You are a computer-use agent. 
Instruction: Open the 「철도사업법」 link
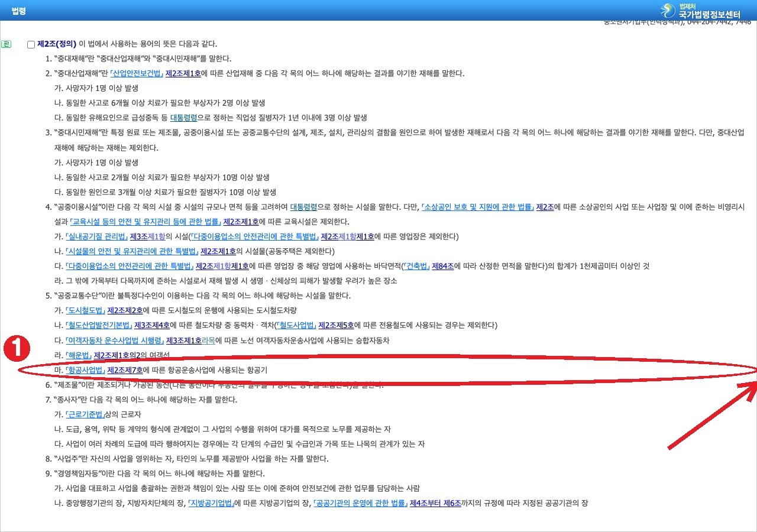coord(296,325)
